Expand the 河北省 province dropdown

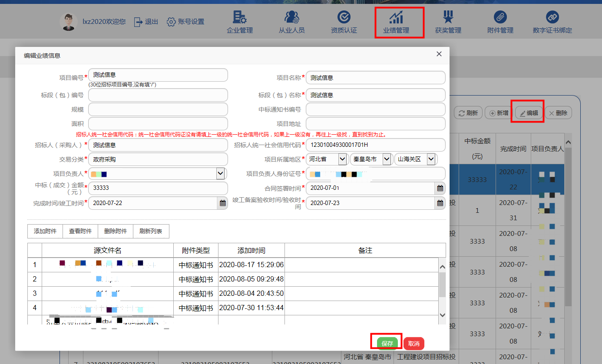(342, 159)
